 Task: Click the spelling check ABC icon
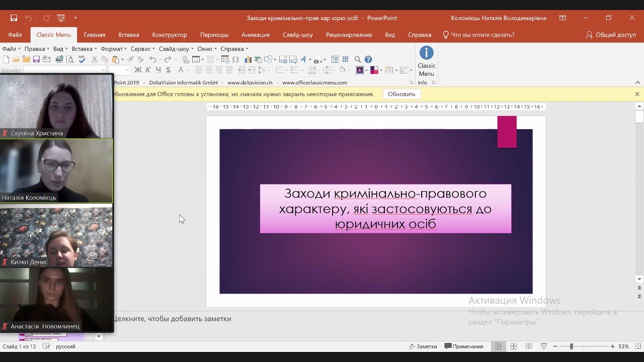click(x=82, y=59)
